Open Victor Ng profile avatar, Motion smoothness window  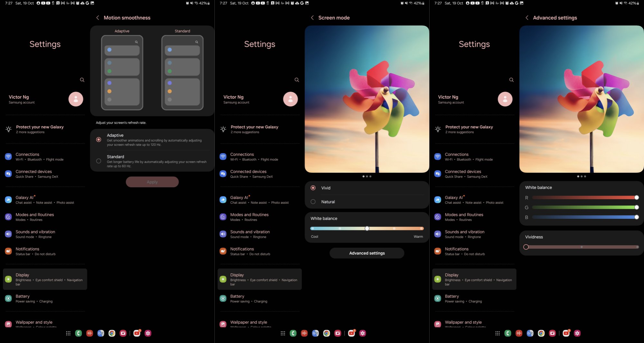76,99
